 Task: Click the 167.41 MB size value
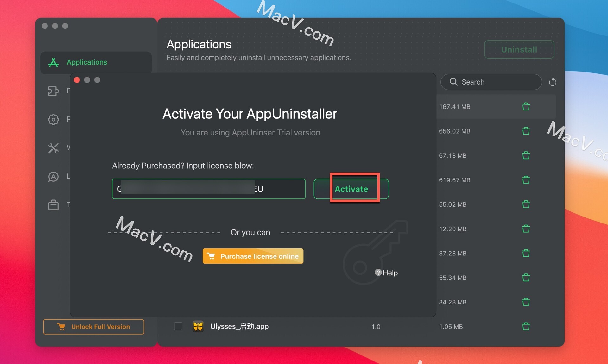[x=455, y=107]
